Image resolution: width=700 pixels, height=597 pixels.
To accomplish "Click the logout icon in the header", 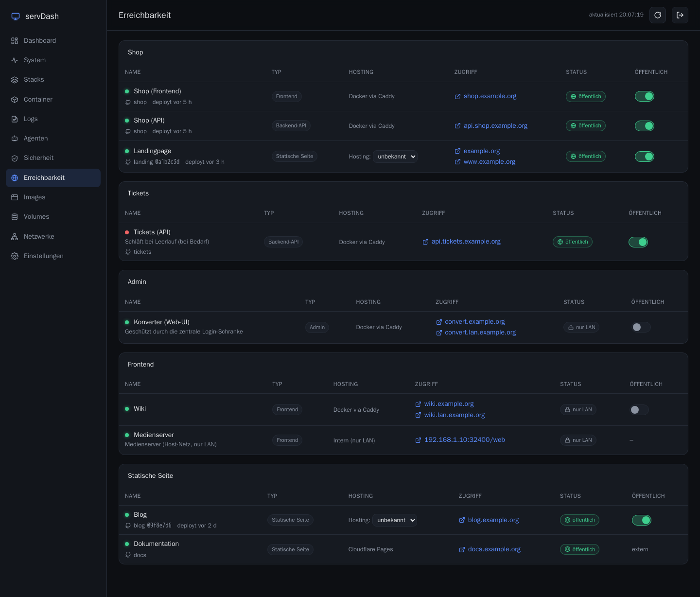I will [680, 15].
